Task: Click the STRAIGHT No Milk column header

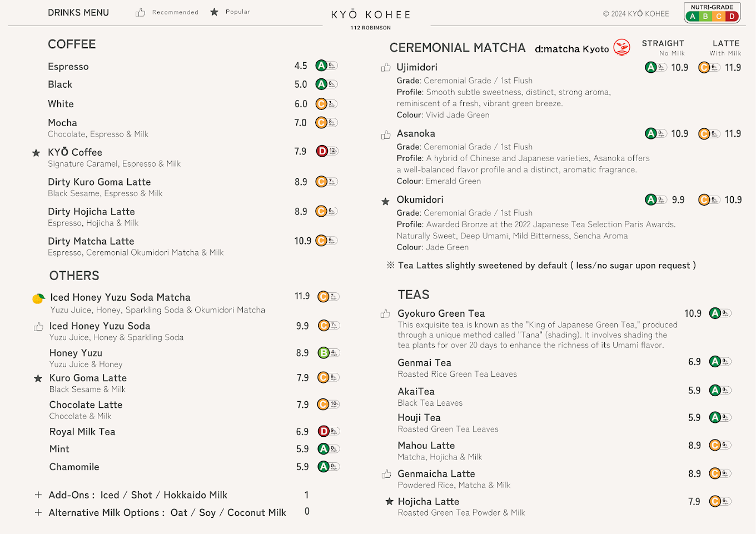Action: coord(663,47)
